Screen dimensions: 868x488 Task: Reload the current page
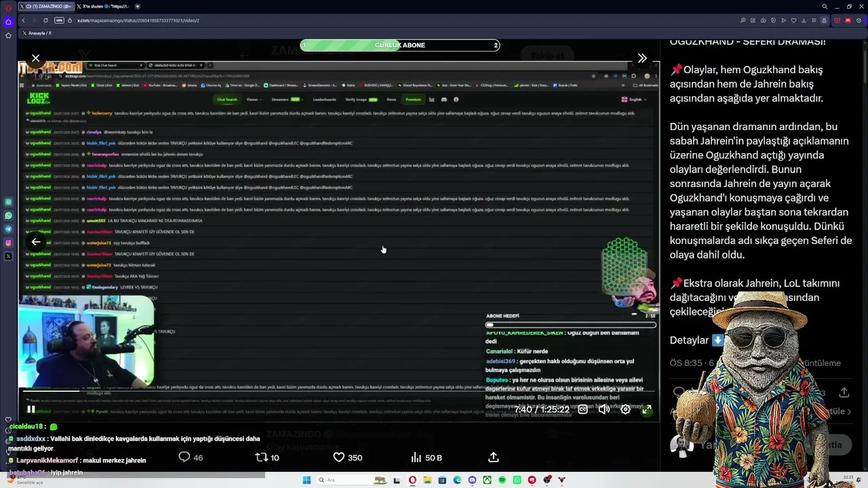[45, 20]
